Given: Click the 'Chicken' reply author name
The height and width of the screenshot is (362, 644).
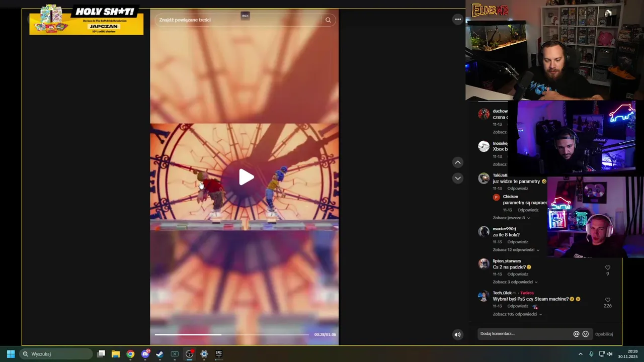Looking at the screenshot, I should [510, 197].
